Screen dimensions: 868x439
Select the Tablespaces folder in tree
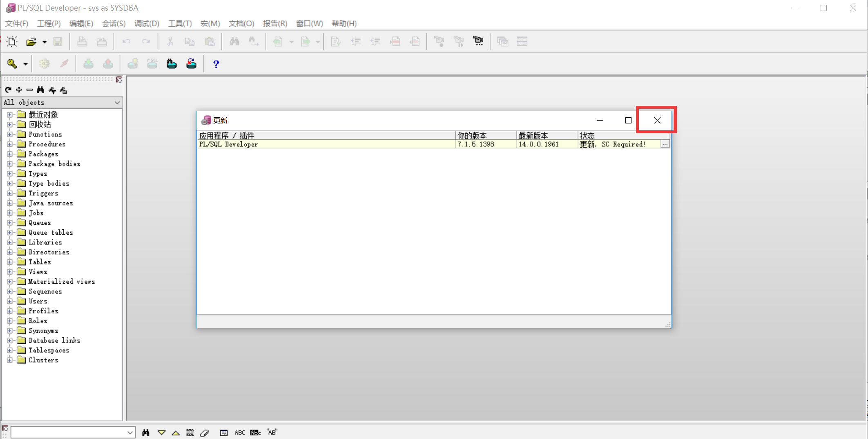pos(49,350)
